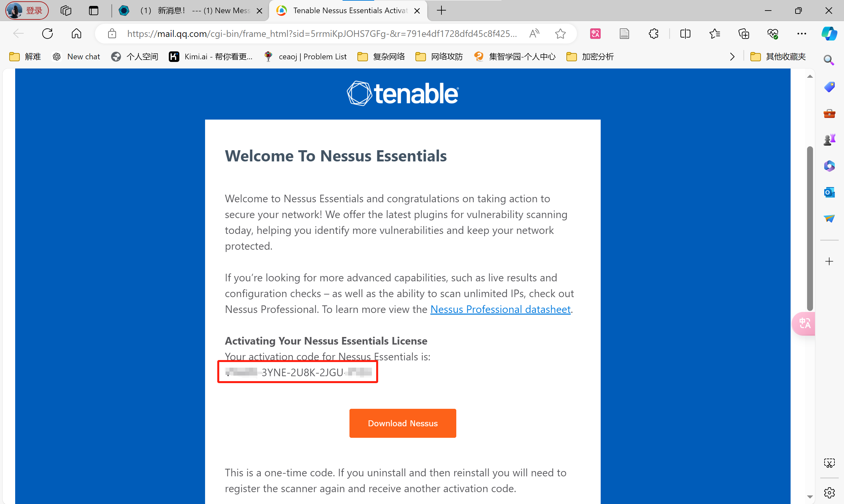Image resolution: width=844 pixels, height=504 pixels.
Task: Open the Nessus Professional datasheet link
Action: 500,309
